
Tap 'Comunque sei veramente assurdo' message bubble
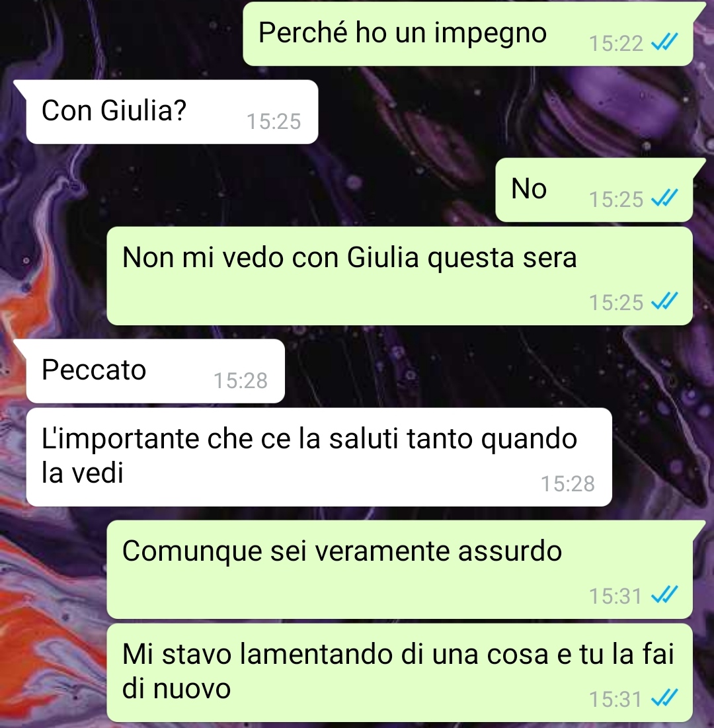(x=400, y=569)
